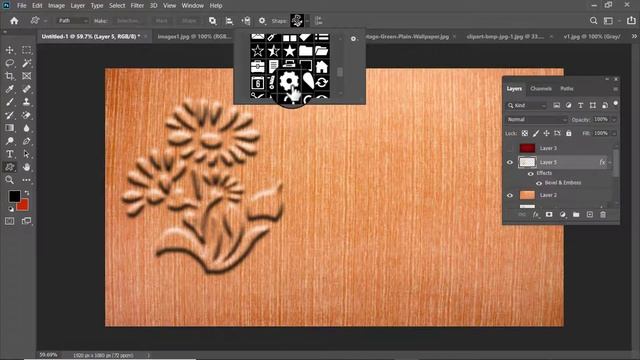Select the Eraser tool
Viewport: 640px width, 360px height.
[x=27, y=115]
